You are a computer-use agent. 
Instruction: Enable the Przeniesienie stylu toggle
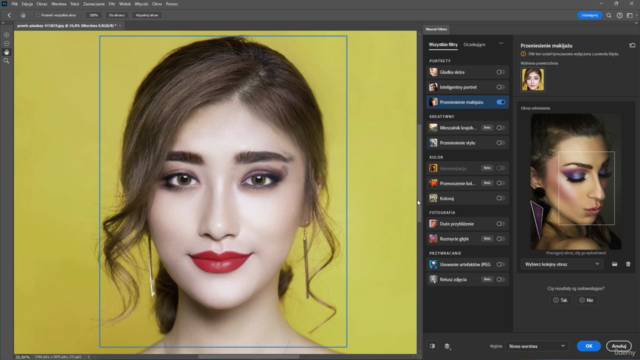click(500, 143)
